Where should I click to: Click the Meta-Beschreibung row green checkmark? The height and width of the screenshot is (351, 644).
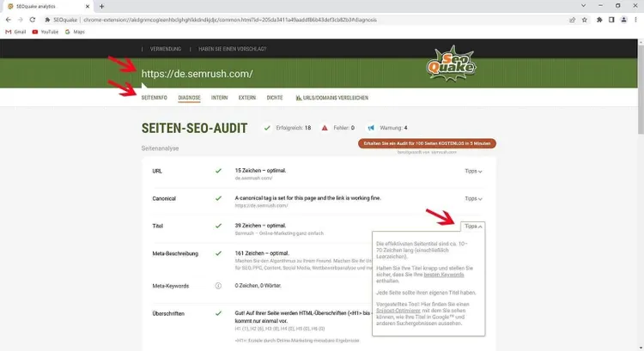coord(218,253)
